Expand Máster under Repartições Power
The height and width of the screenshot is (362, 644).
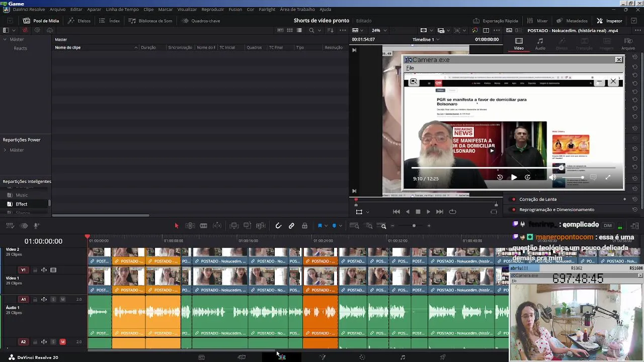click(5, 150)
